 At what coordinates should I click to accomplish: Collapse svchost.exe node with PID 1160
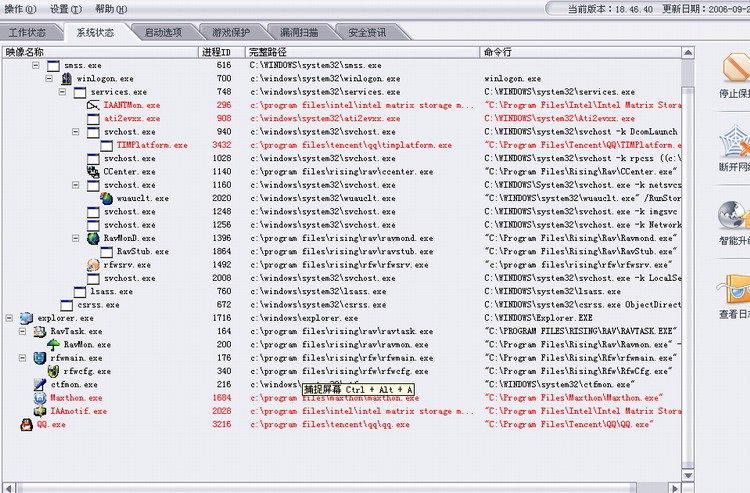coord(76,185)
